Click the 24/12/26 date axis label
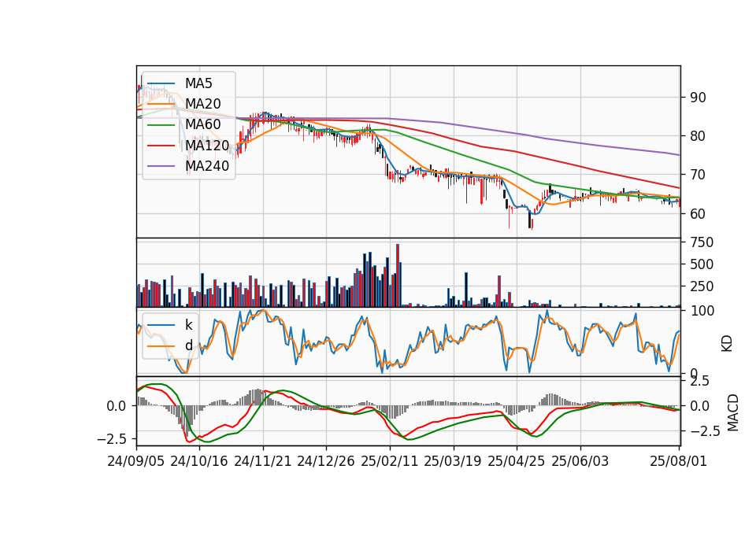Image resolution: width=756 pixels, height=543 pixels. (326, 461)
